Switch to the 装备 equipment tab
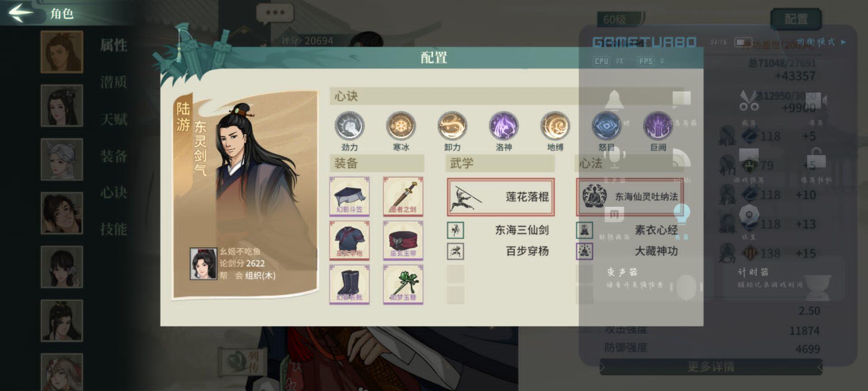Image resolution: width=868 pixels, height=391 pixels. (x=113, y=156)
